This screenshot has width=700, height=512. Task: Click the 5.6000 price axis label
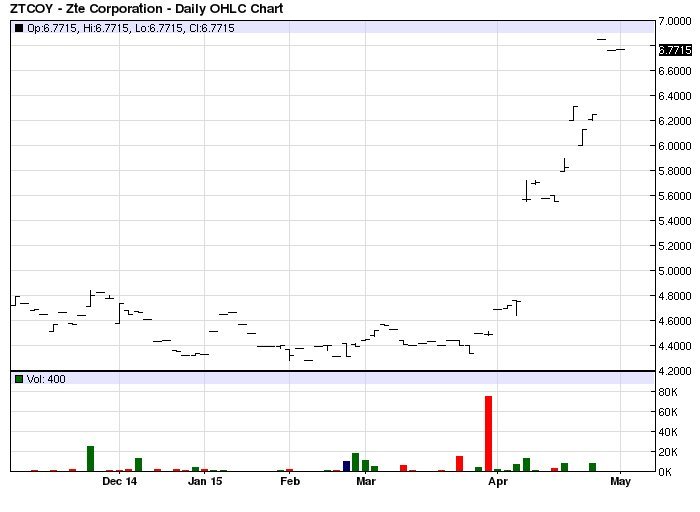(x=675, y=196)
